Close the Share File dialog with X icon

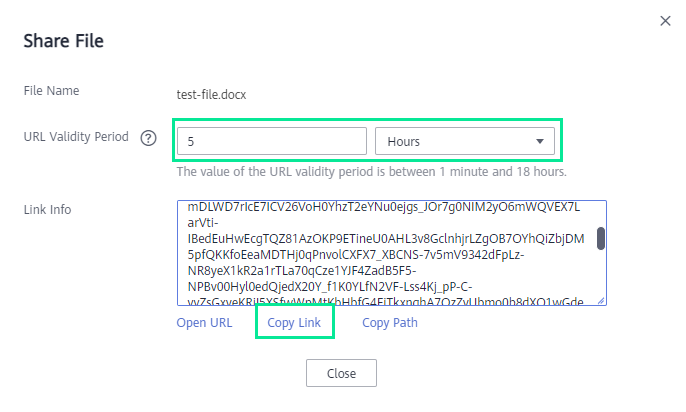coord(666,20)
